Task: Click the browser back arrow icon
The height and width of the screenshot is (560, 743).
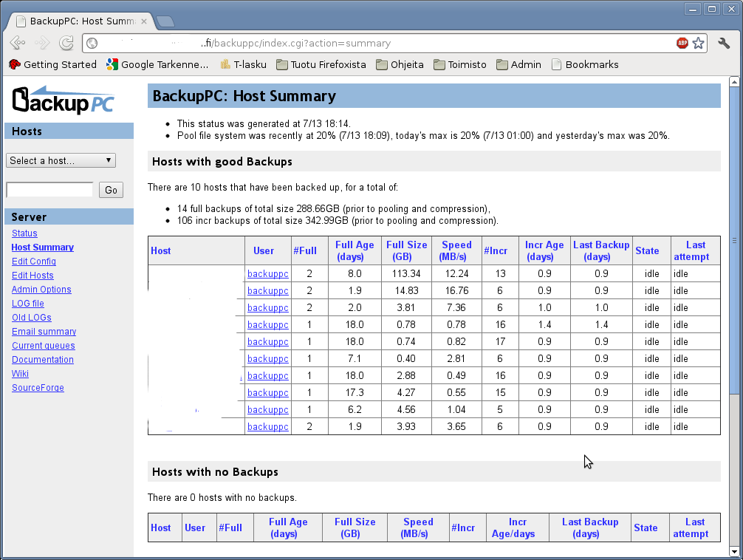Action: coord(18,43)
